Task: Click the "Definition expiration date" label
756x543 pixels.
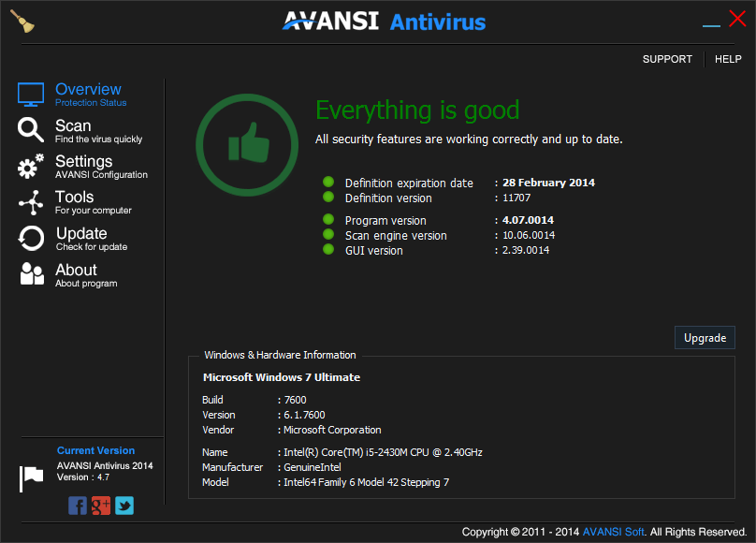Action: tap(409, 183)
